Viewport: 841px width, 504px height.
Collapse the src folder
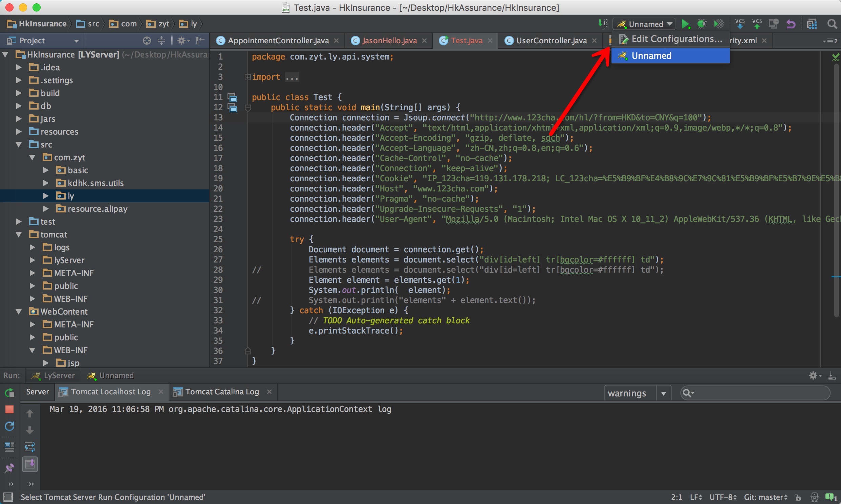[x=19, y=145]
